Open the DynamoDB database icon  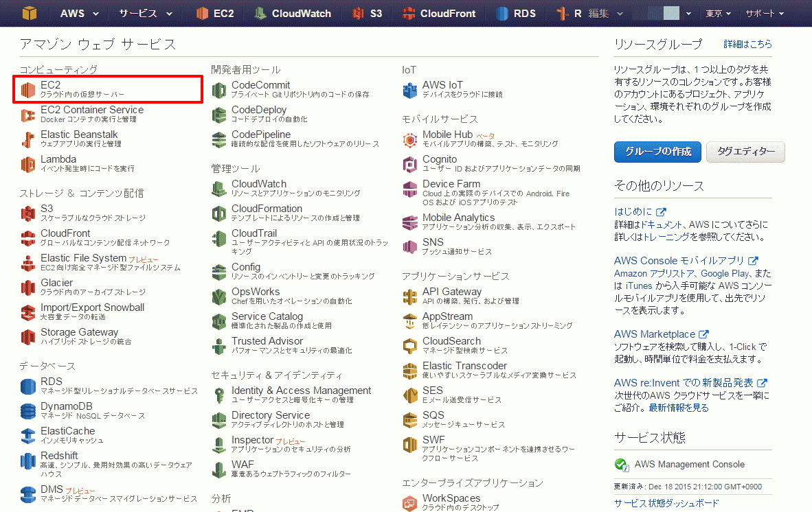(x=28, y=411)
